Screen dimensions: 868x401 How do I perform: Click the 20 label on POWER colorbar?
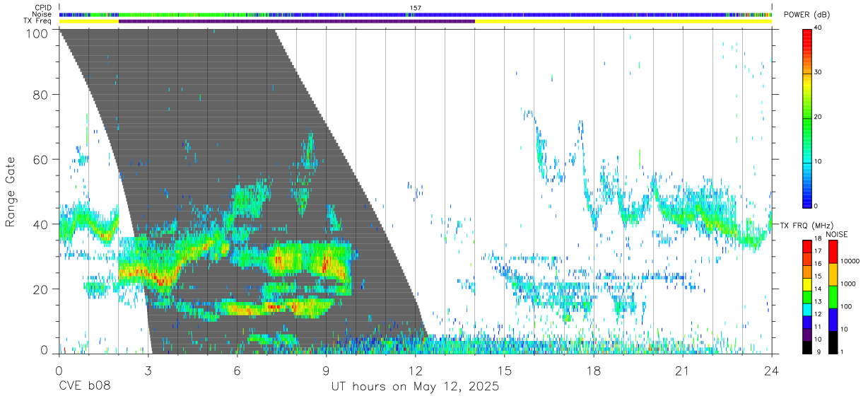[x=816, y=117]
